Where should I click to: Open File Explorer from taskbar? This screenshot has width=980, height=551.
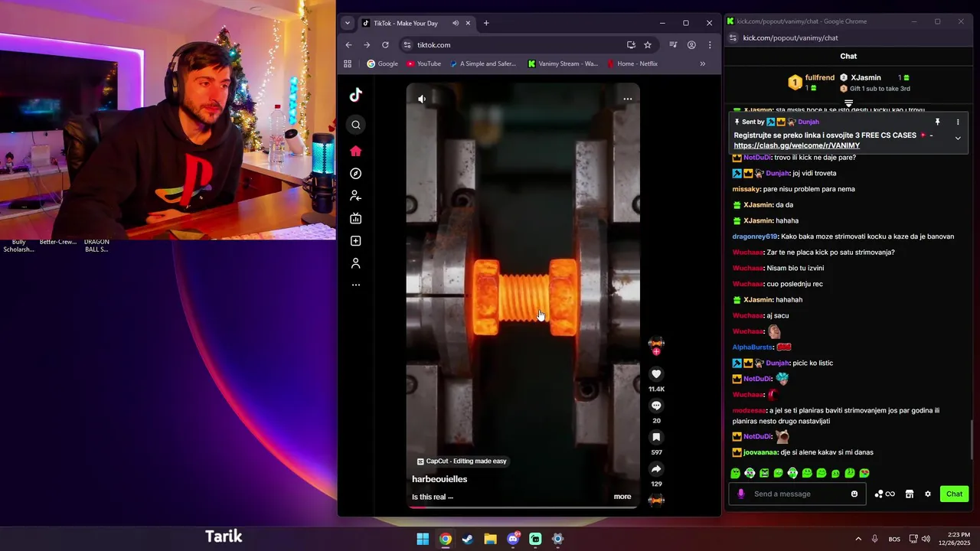click(490, 539)
